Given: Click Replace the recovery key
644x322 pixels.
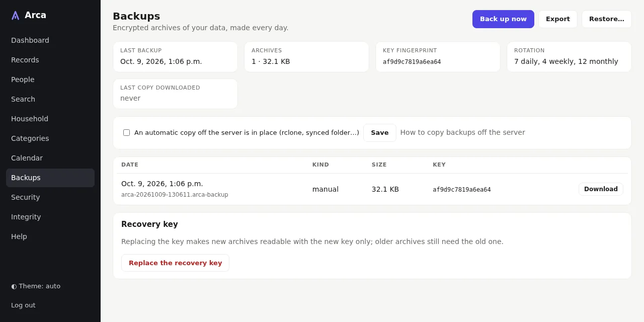Looking at the screenshot, I should pyautogui.click(x=175, y=263).
